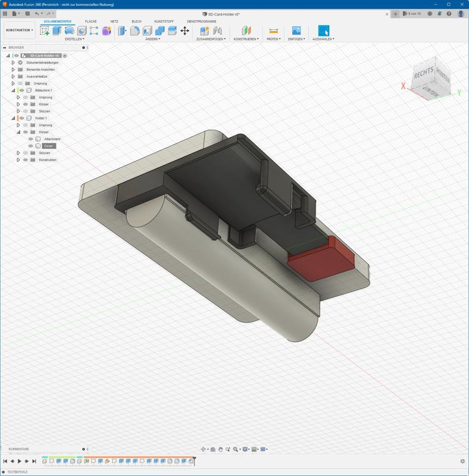Open the PRÜFEN menu label
This screenshot has height=476, width=469.
273,39
